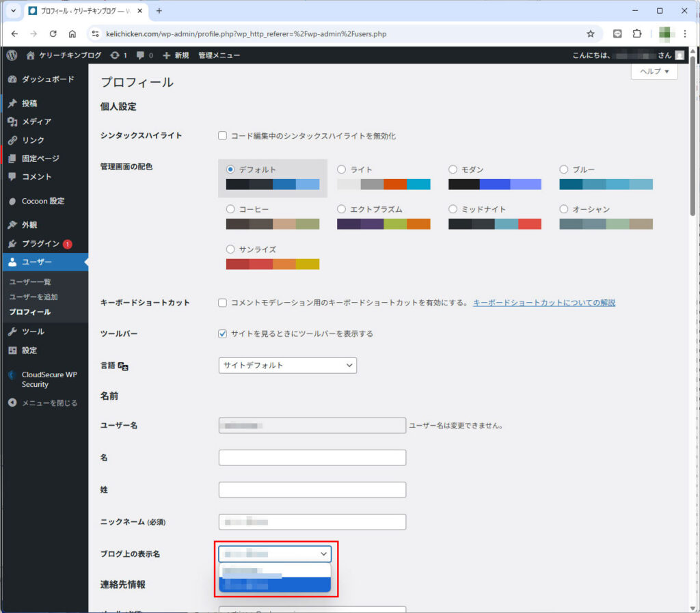This screenshot has height=613, width=700.
Task: Click the browser home button
Action: (x=72, y=33)
